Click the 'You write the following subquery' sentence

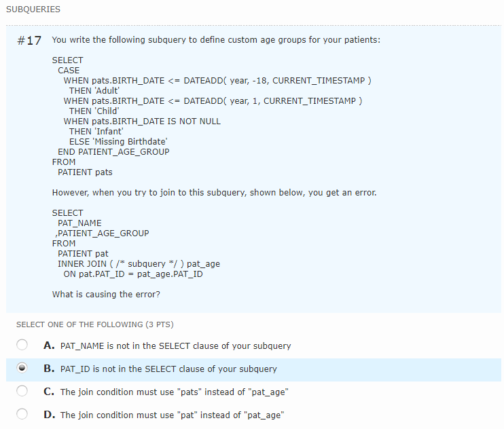point(216,40)
